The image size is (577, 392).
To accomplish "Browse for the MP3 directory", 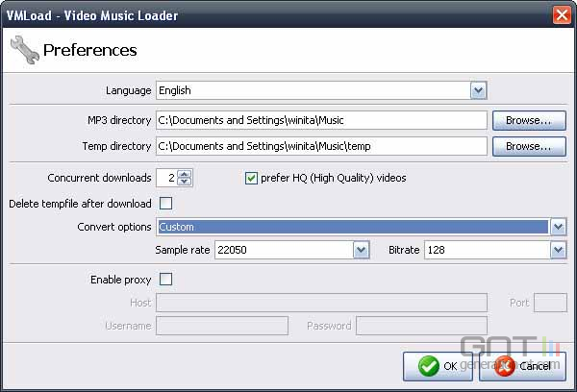I will tap(529, 120).
